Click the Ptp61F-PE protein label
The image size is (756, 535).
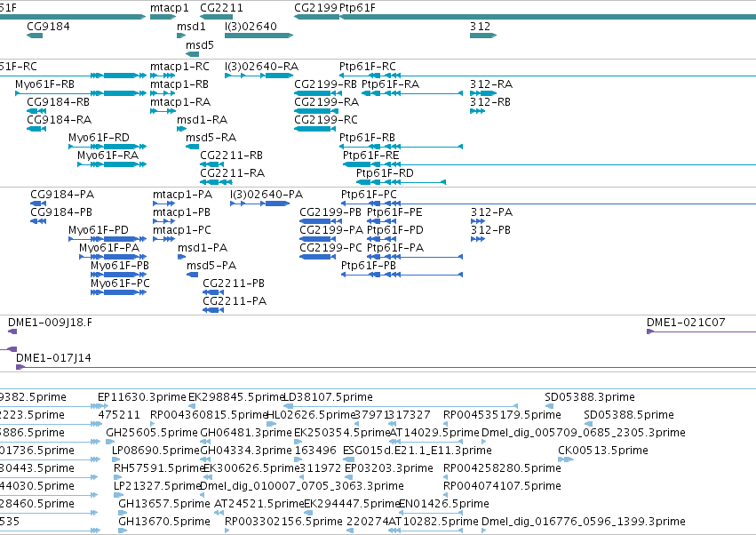coord(394,212)
